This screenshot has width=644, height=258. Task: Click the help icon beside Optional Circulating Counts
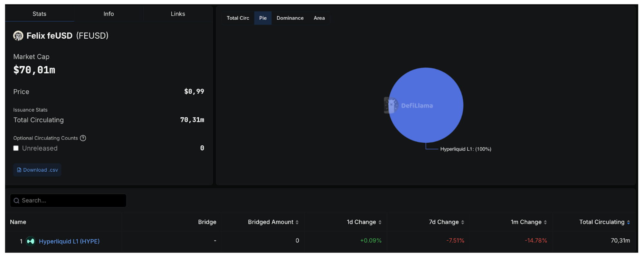point(83,138)
